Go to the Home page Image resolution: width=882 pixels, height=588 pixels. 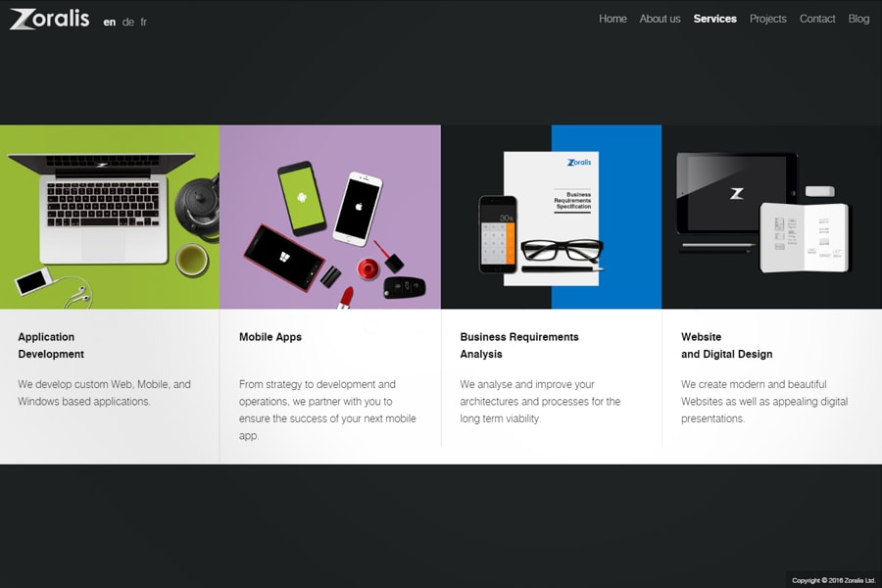point(612,19)
